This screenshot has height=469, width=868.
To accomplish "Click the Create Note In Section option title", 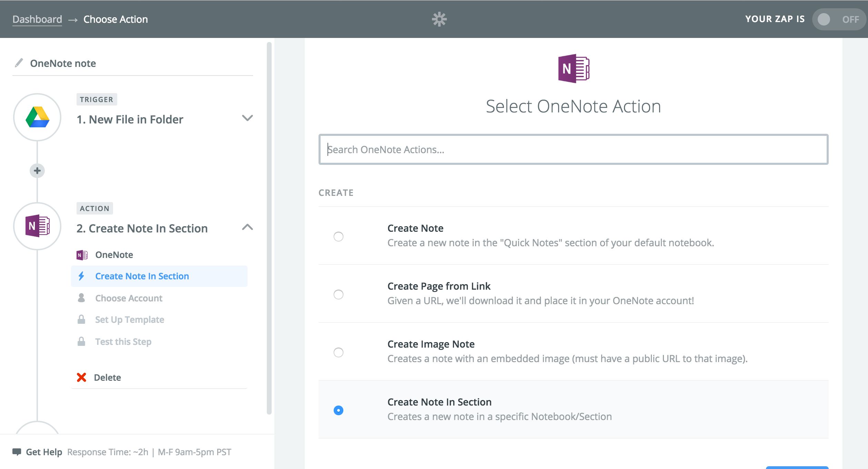I will (439, 402).
